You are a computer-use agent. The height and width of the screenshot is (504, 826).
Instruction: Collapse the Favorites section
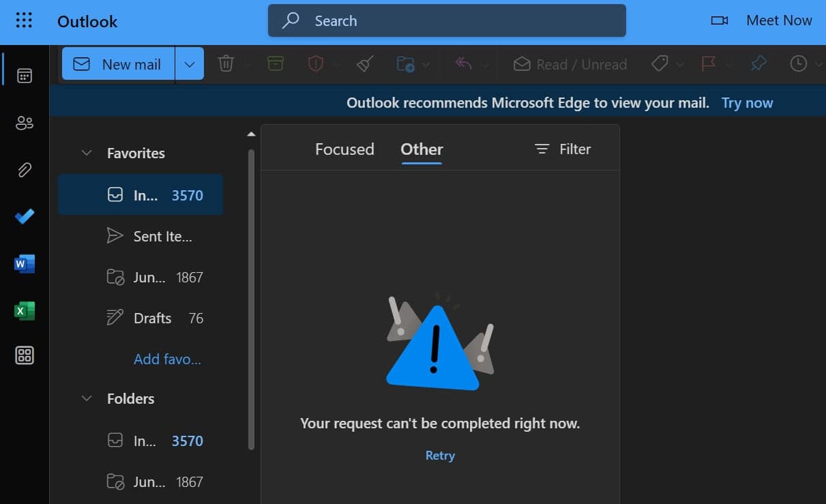tap(87, 153)
